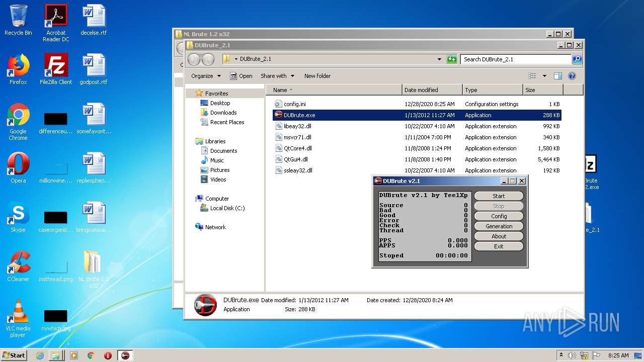Sort by Type column header
644x362 pixels.
[493, 90]
